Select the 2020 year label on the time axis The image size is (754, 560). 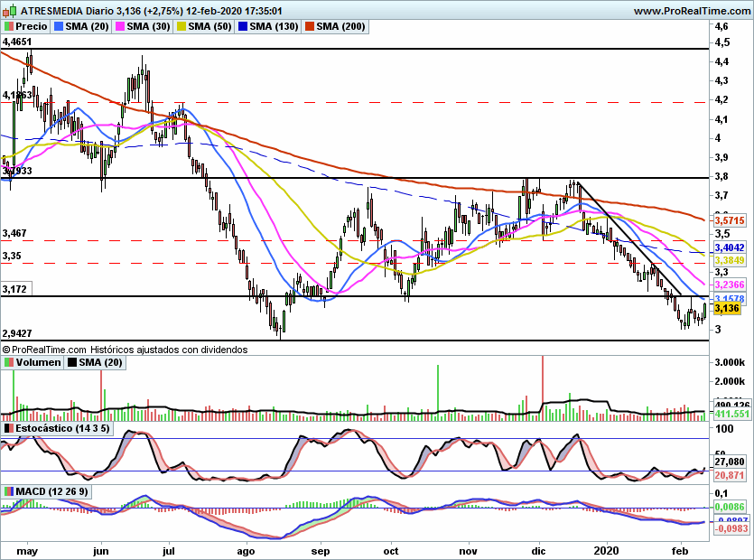(x=607, y=551)
